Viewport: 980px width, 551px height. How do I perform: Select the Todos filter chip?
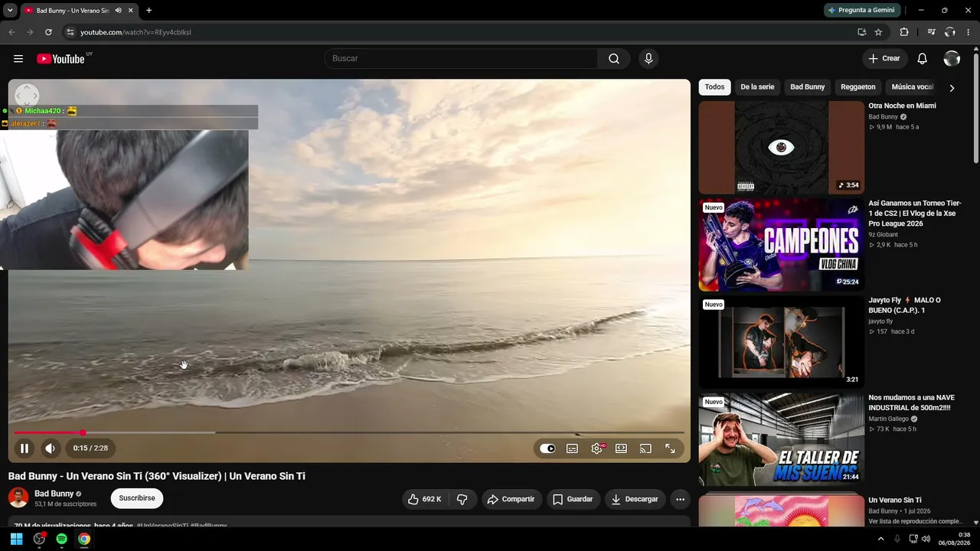point(714,87)
